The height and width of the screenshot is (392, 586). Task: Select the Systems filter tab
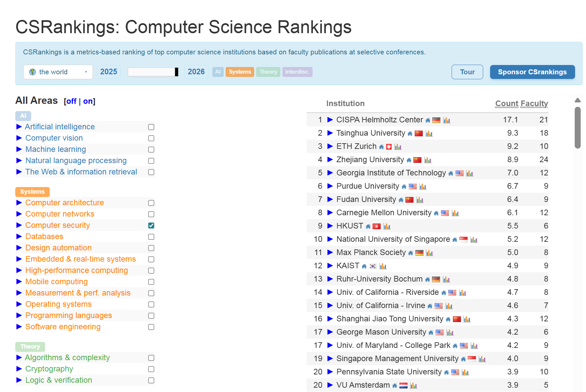point(240,72)
